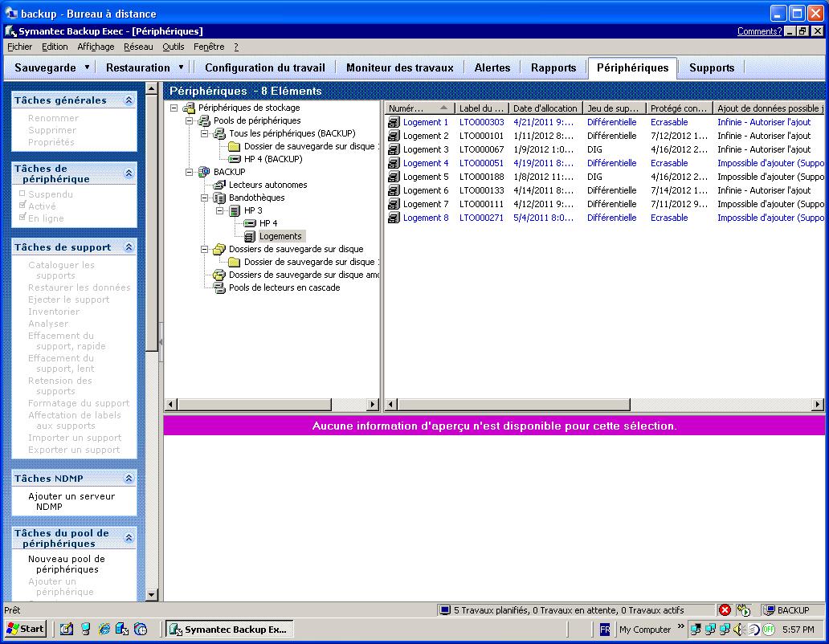Click the Logement 7 slot icon

pos(394,204)
